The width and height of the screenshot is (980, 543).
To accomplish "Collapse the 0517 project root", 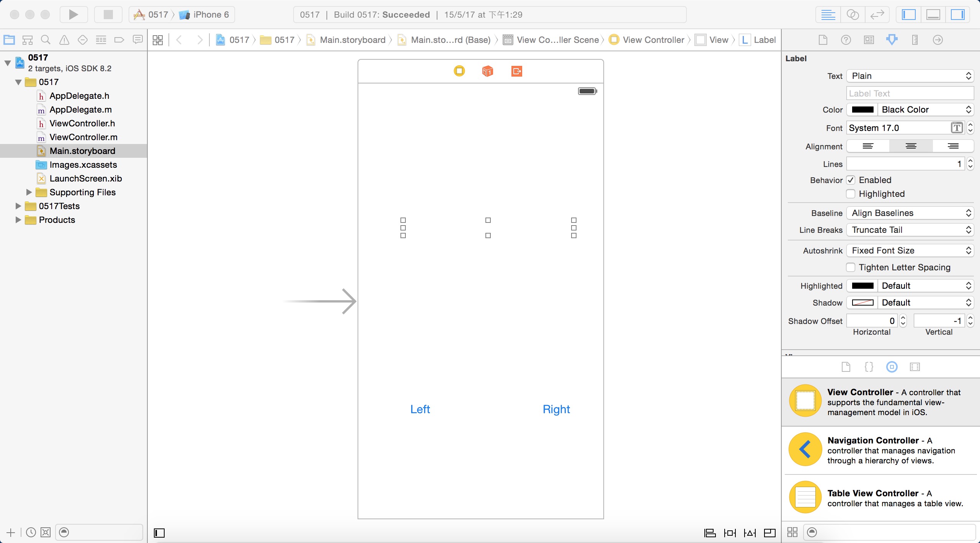I will coord(8,63).
